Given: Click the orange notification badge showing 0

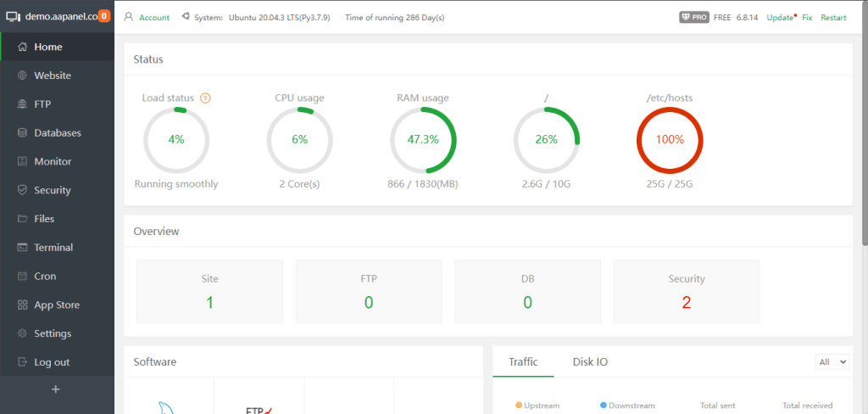Looking at the screenshot, I should 104,16.
